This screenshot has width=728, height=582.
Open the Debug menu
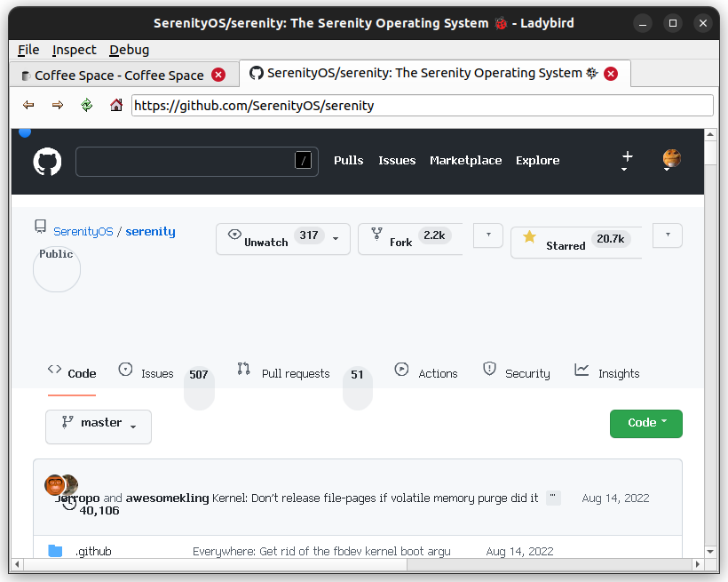click(x=129, y=50)
